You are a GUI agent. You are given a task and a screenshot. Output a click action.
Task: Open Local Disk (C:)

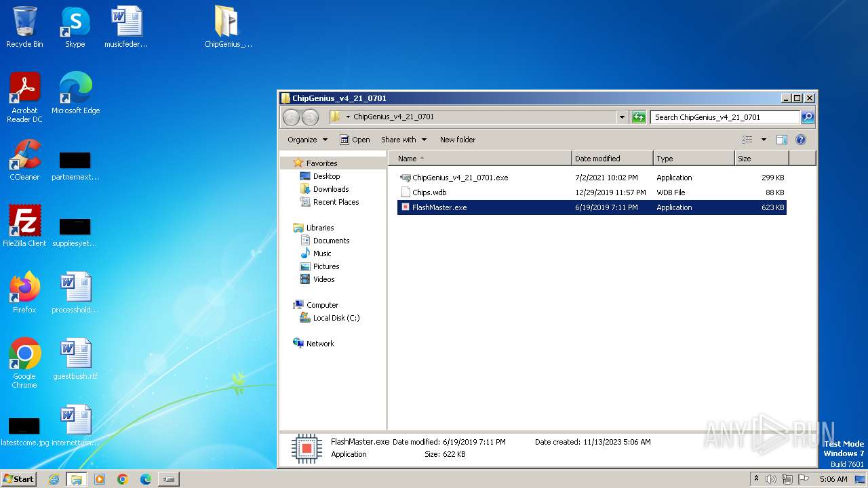click(336, 318)
